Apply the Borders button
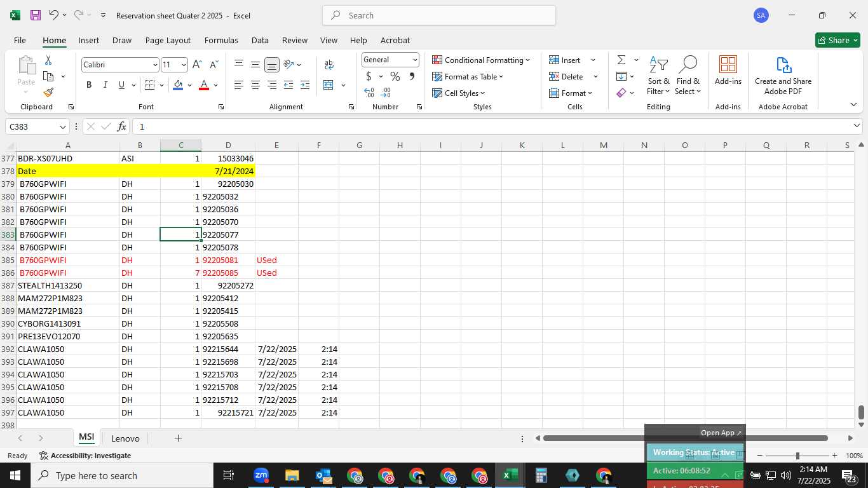Image resolution: width=868 pixels, height=488 pixels. pyautogui.click(x=150, y=85)
